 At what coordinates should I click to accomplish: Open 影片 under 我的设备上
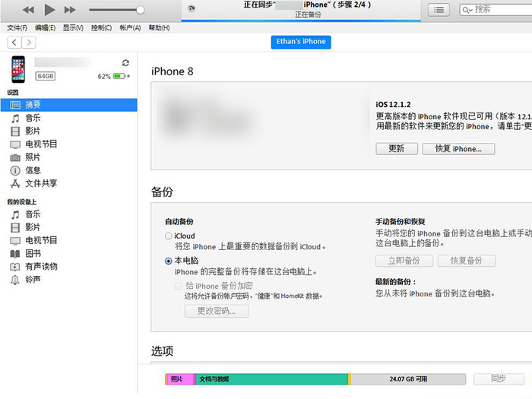[x=33, y=227]
